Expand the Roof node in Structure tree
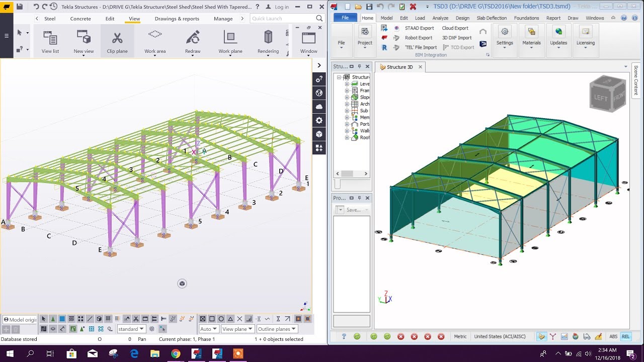 [347, 137]
